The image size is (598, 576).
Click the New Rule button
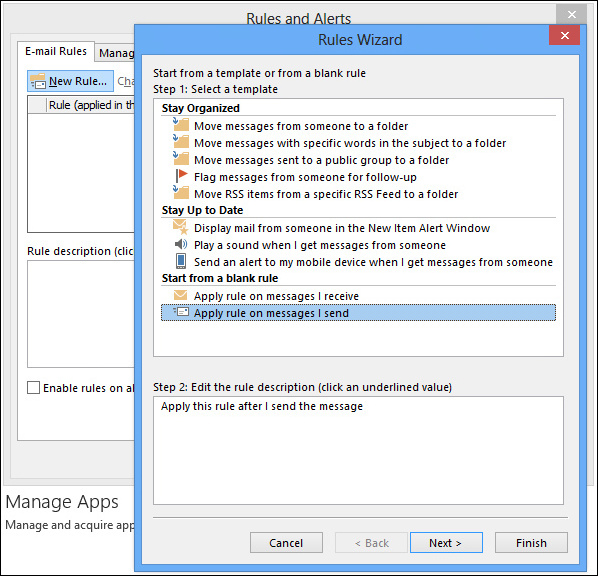tap(70, 81)
